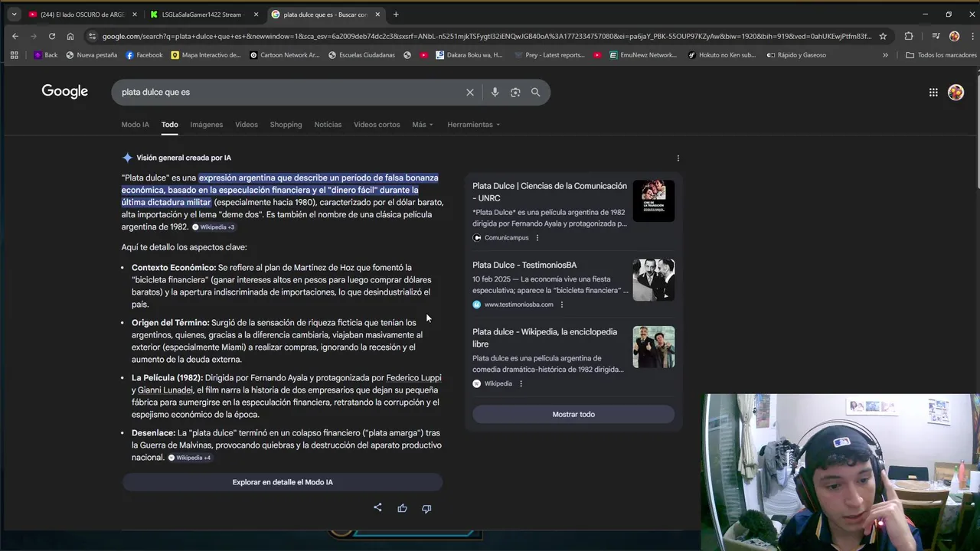Click the magnifier search submit icon

(x=536, y=92)
